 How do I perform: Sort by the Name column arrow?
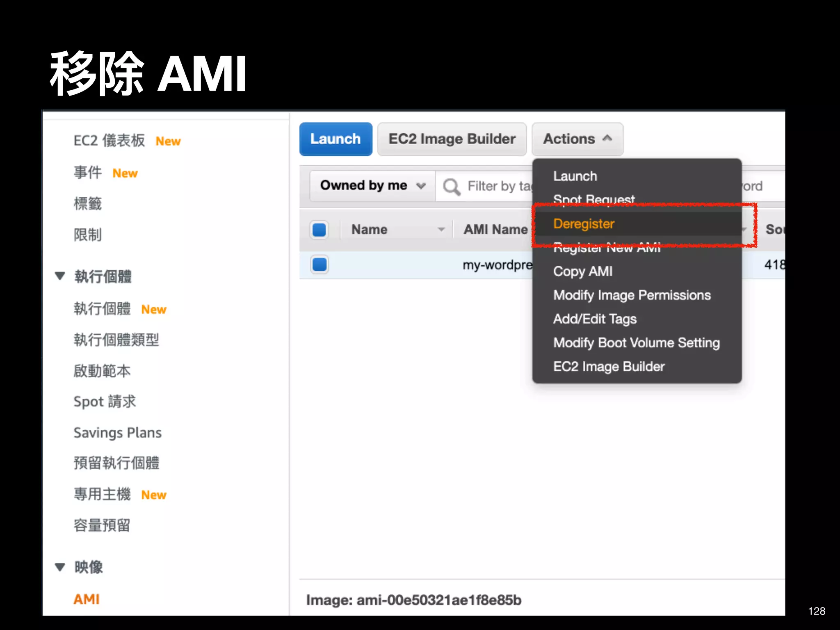pyautogui.click(x=441, y=229)
